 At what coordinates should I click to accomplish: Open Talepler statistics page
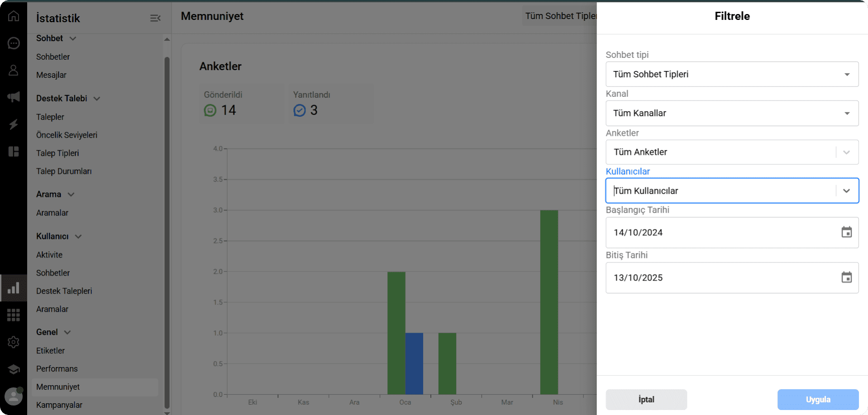click(x=50, y=117)
